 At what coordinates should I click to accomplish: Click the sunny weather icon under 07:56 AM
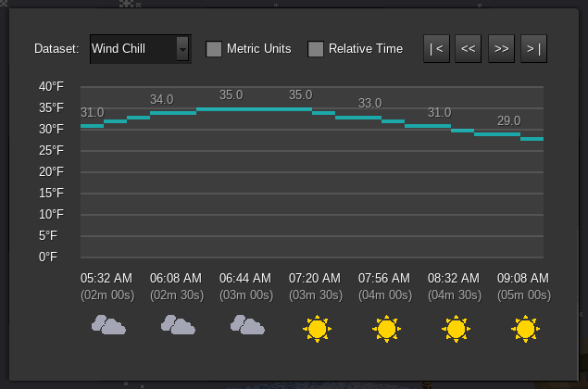pyautogui.click(x=386, y=328)
